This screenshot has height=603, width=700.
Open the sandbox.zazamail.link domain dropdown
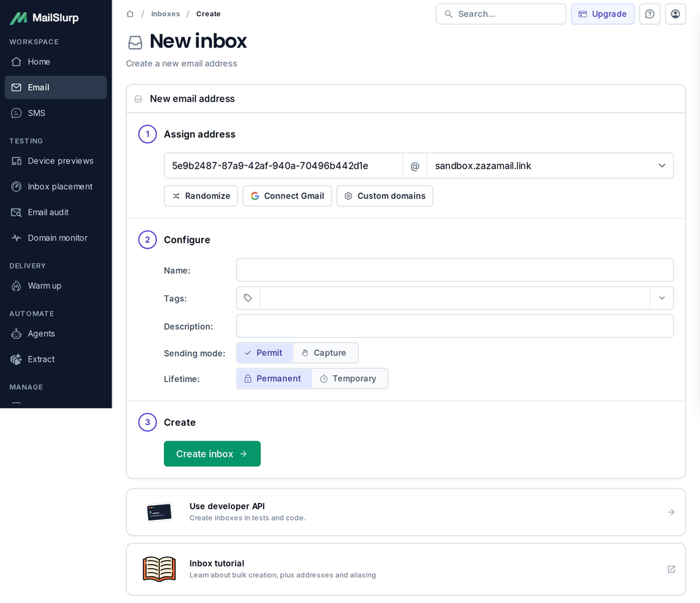pos(550,166)
